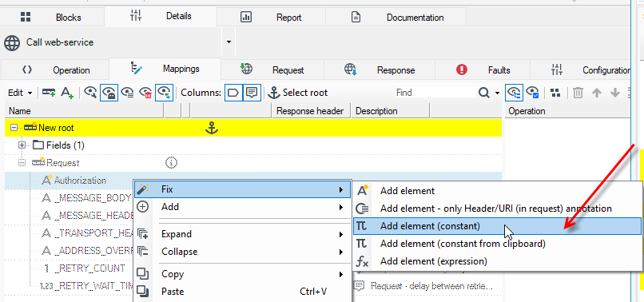Open the Add submenu entry
Viewport: 644px width, 302px height.
coord(243,207)
